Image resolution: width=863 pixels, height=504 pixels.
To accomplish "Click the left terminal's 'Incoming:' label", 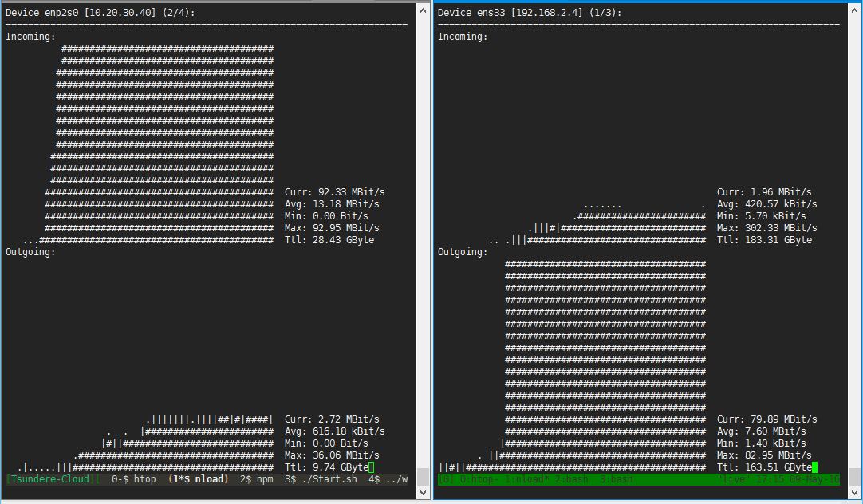I will (x=30, y=37).
